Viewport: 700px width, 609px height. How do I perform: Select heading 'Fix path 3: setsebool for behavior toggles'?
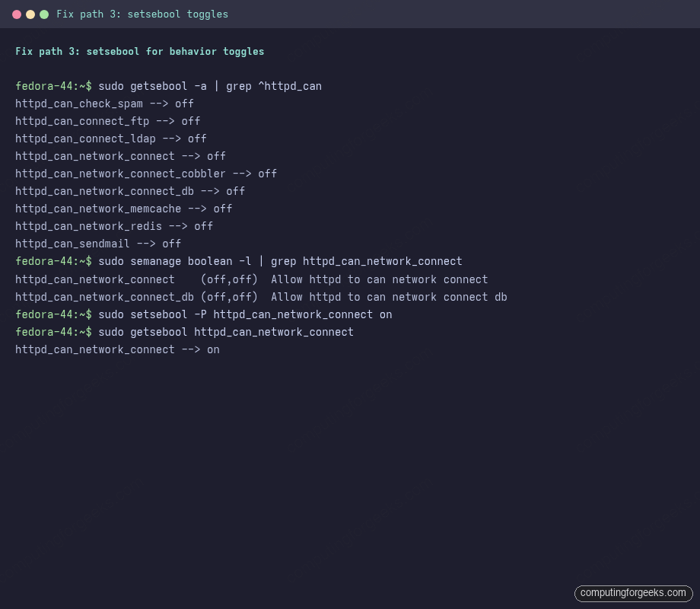tap(140, 51)
